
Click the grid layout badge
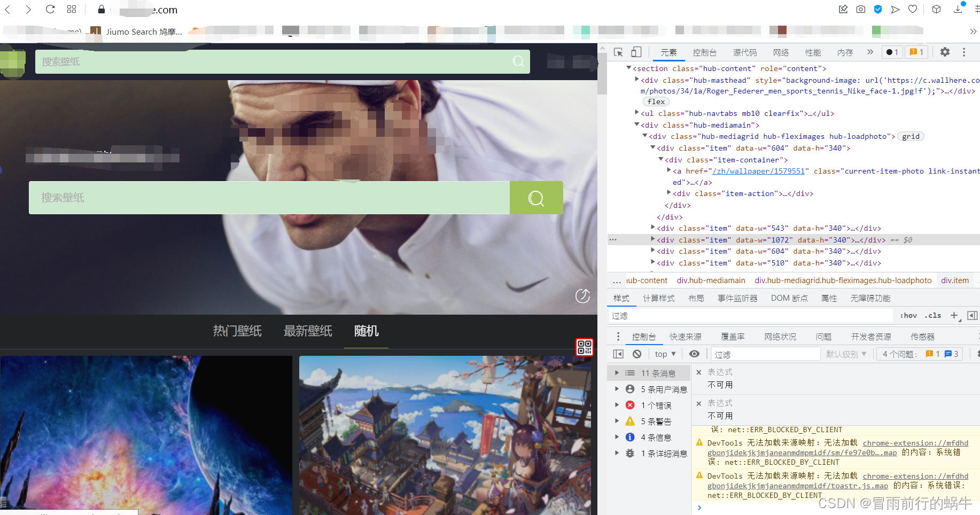911,136
